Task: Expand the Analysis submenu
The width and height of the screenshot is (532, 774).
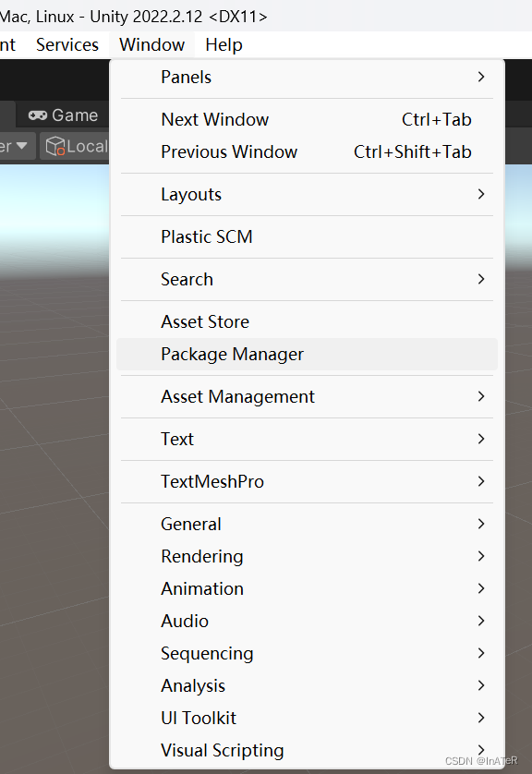Action: click(479, 685)
